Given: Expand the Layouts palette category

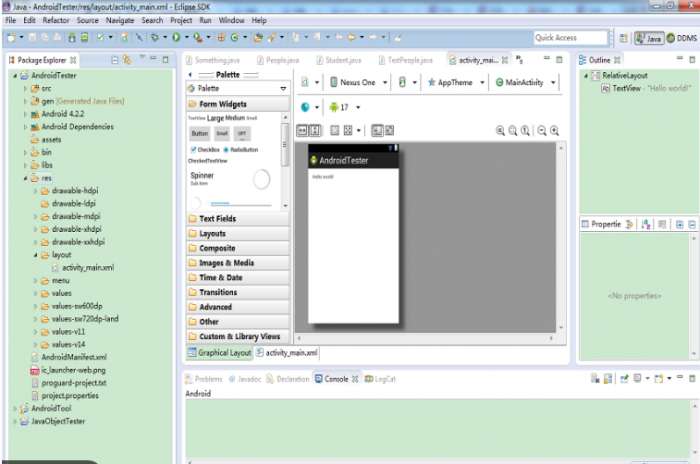Looking at the screenshot, I should (x=238, y=234).
